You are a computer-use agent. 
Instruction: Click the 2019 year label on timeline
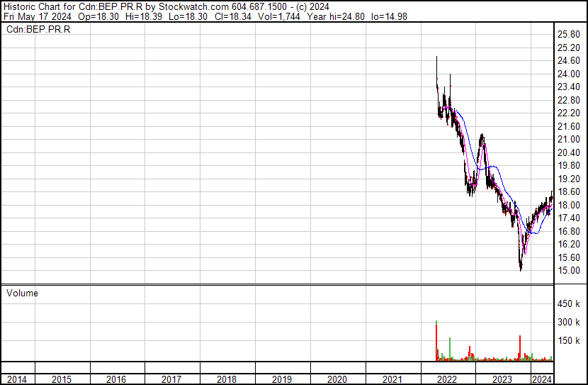282,379
